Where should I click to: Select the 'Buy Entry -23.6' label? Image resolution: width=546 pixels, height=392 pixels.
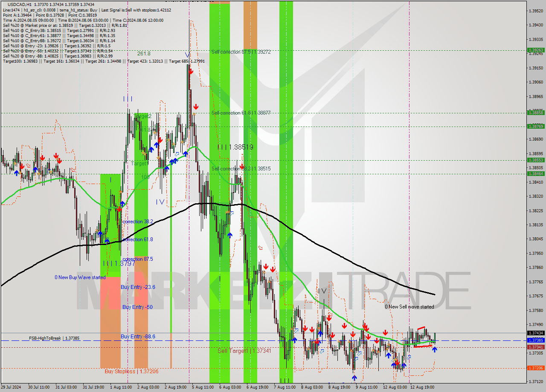click(138, 287)
